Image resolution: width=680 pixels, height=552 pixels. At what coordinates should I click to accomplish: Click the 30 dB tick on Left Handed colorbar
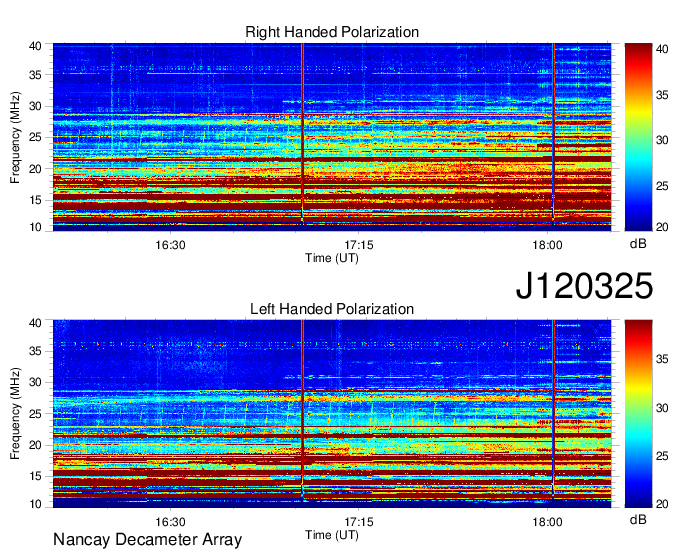[x=662, y=408]
